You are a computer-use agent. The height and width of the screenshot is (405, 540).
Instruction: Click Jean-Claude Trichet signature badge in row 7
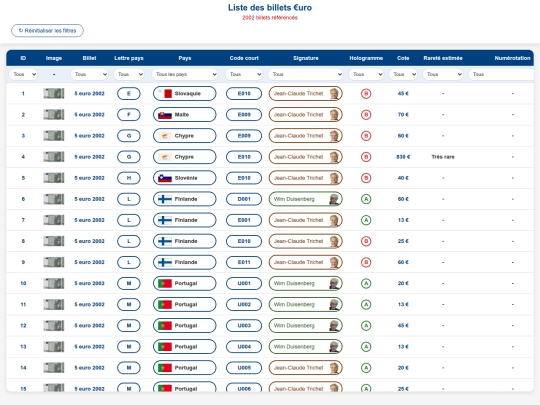coord(305,220)
